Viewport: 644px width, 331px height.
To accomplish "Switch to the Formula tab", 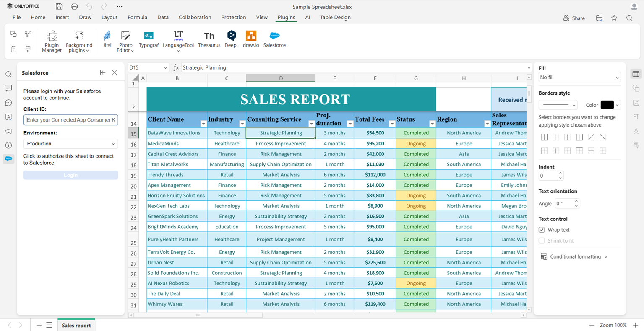I will (137, 18).
